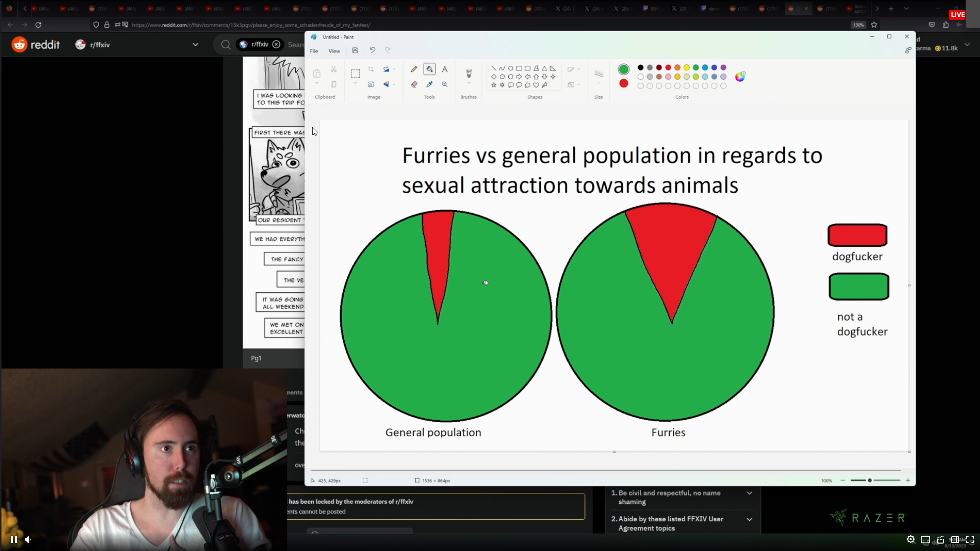Pause the video playback
Screen dimensions: 980x551
tap(13, 540)
